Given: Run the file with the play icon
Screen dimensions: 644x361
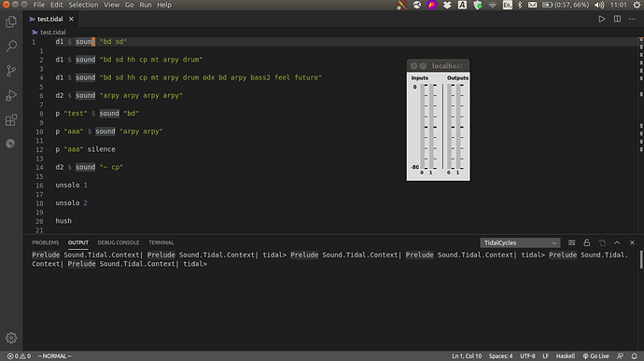Looking at the screenshot, I should click(601, 19).
